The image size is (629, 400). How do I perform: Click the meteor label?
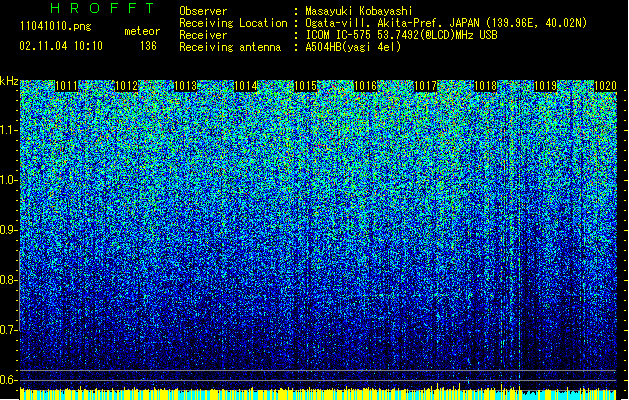click(142, 31)
